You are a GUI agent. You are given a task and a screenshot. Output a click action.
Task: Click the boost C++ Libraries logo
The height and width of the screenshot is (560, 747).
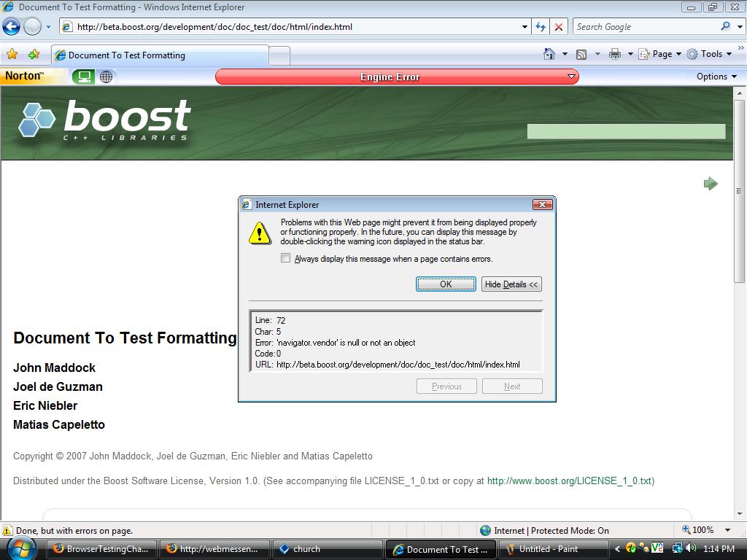click(105, 120)
